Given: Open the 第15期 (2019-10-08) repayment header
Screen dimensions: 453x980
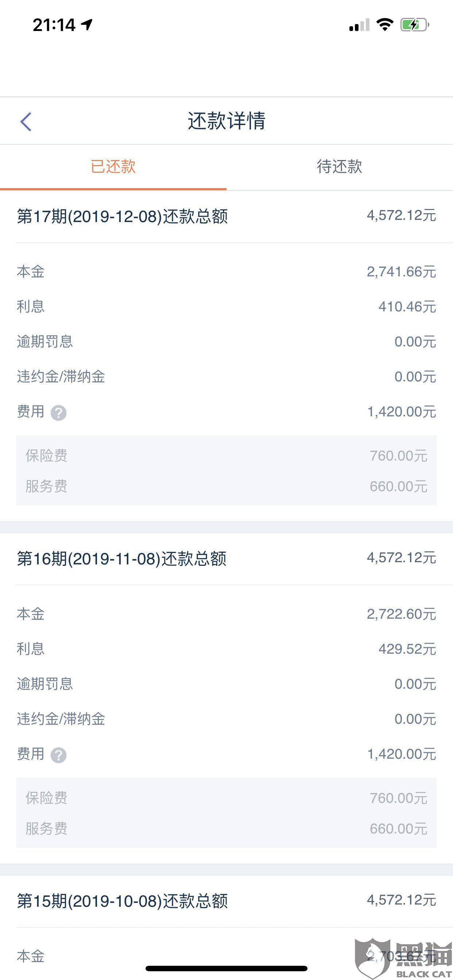Looking at the screenshot, I should click(226, 901).
